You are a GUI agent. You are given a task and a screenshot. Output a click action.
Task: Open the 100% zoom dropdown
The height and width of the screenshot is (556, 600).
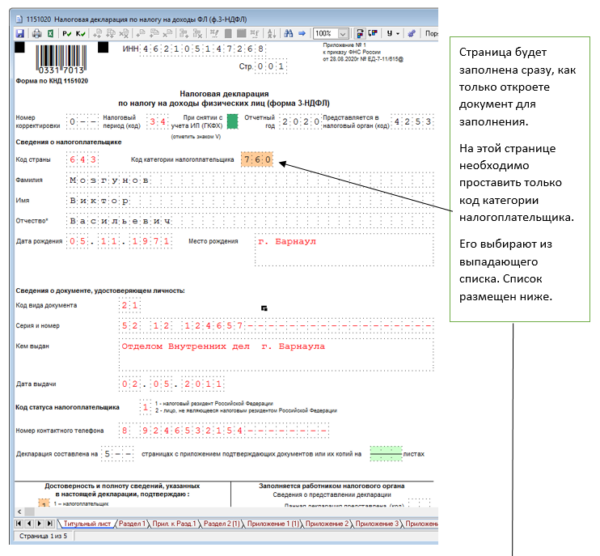(344, 33)
